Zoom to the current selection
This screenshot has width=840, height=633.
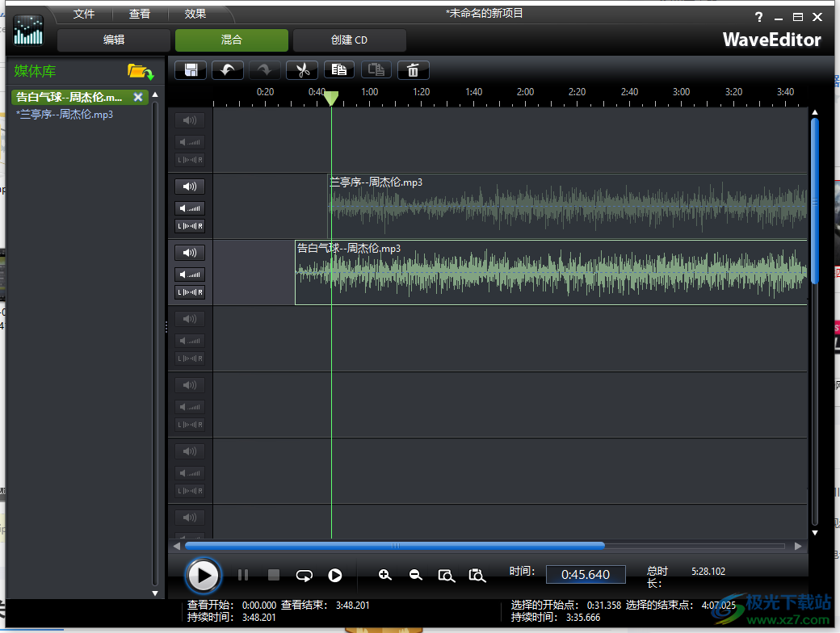click(447, 575)
